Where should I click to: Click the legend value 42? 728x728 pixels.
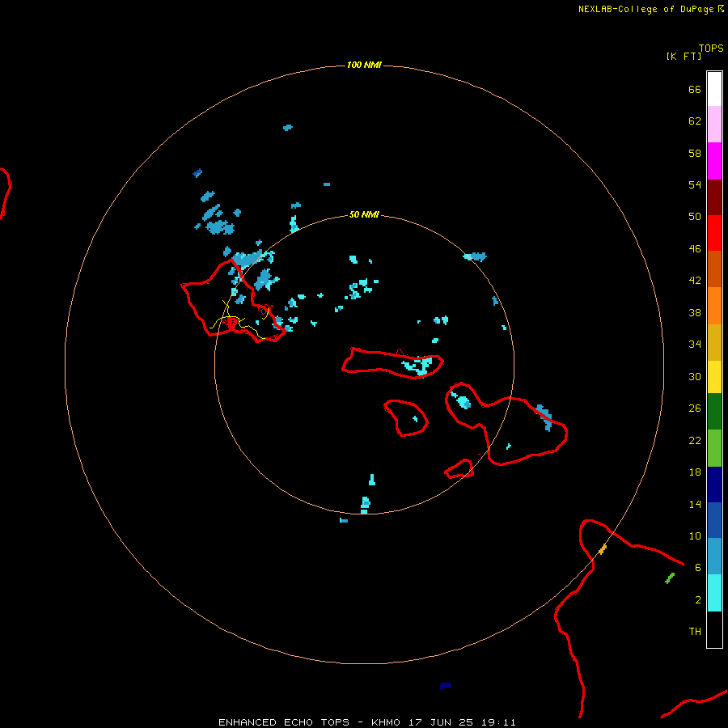click(695, 281)
